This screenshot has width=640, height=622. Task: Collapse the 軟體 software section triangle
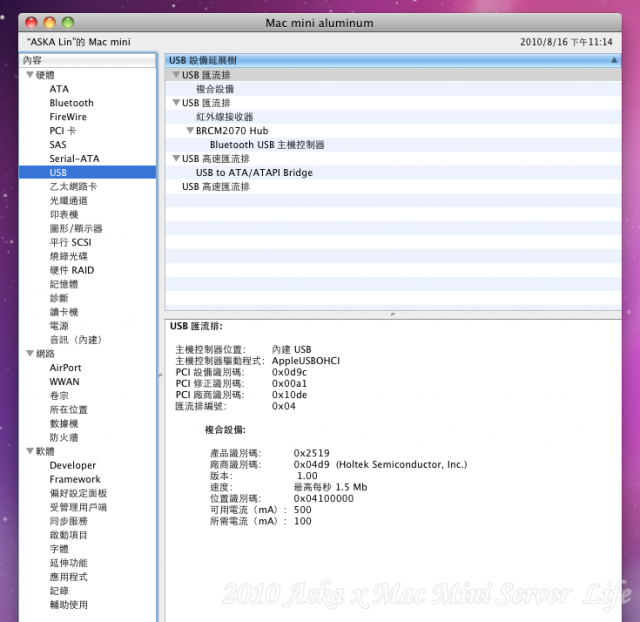point(30,451)
